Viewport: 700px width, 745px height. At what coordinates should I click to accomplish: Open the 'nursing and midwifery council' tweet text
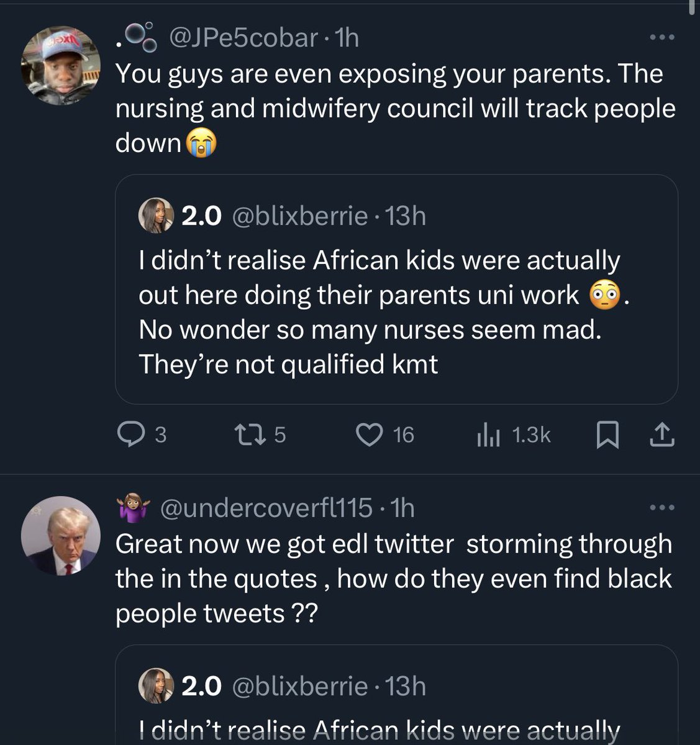395,108
